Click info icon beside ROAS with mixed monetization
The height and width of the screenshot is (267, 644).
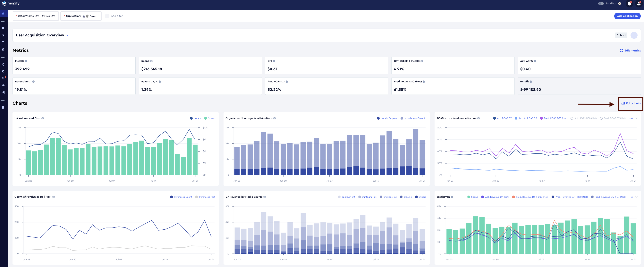[479, 118]
